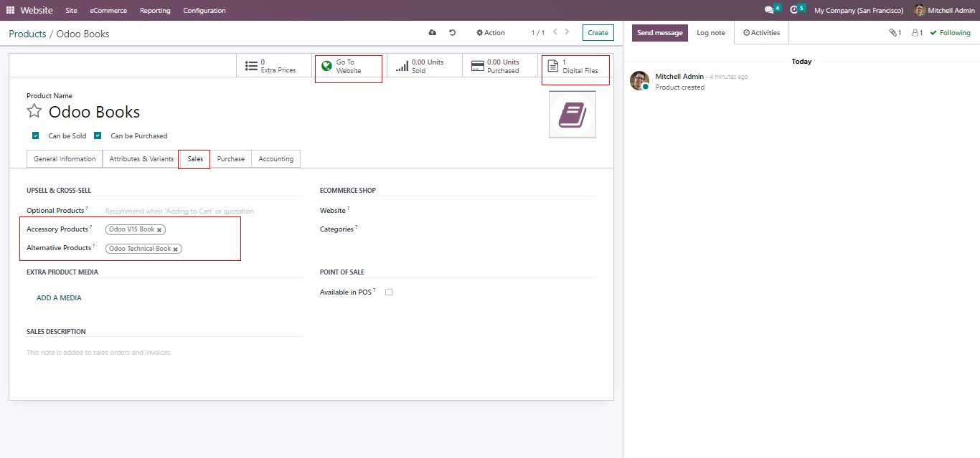Open the eCommerce menu
Image resolution: width=980 pixels, height=458 pixels.
pos(108,11)
